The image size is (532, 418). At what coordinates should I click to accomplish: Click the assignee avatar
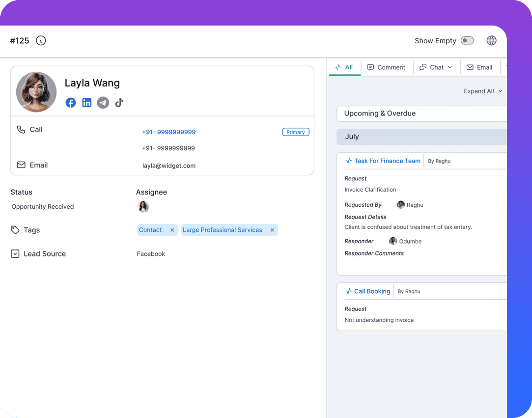point(143,206)
